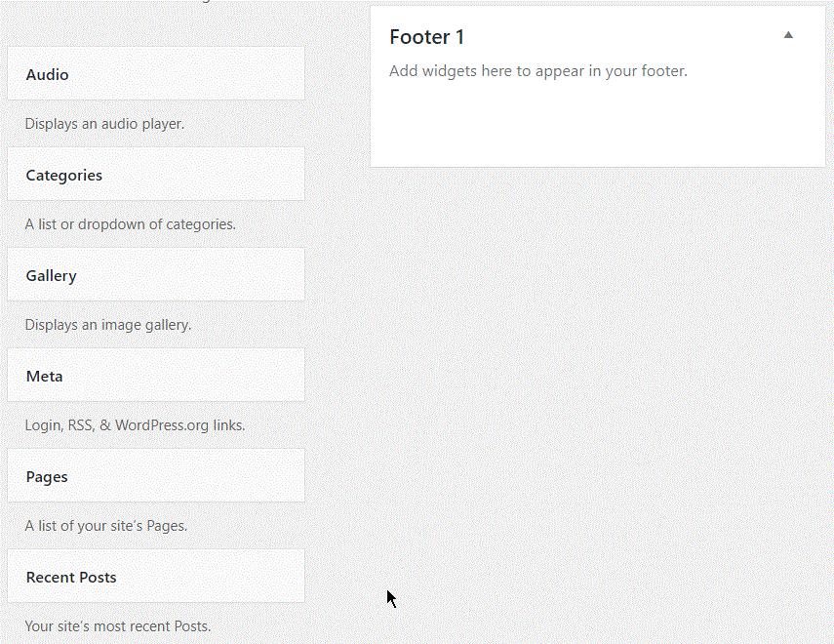Choose the Meta widget
The height and width of the screenshot is (644, 834).
[x=156, y=376]
